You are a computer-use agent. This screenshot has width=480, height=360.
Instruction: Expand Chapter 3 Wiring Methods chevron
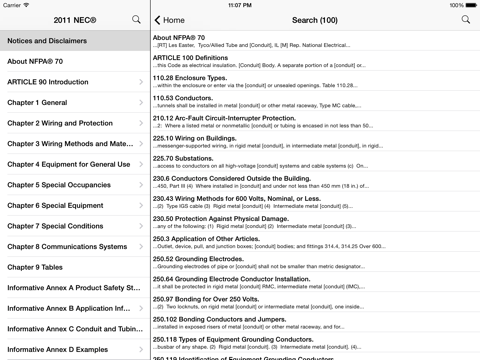(x=141, y=144)
